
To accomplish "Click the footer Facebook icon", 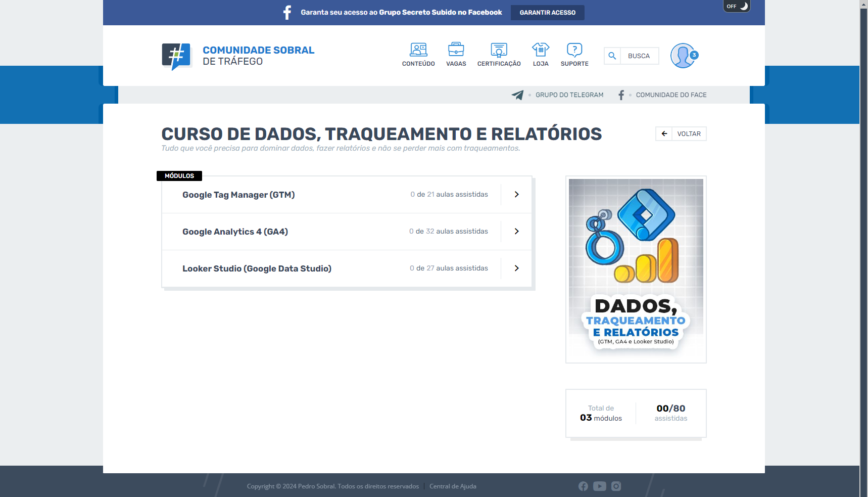I will click(x=583, y=486).
